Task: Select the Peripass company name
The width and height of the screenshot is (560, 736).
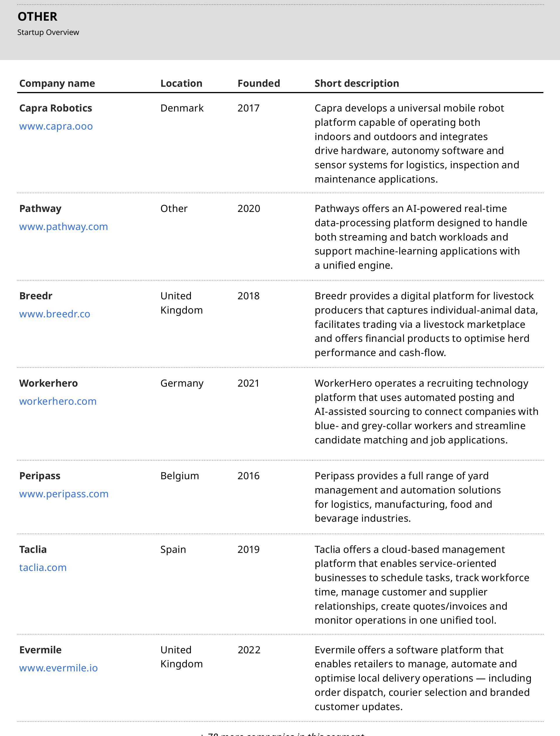Action: click(x=40, y=476)
